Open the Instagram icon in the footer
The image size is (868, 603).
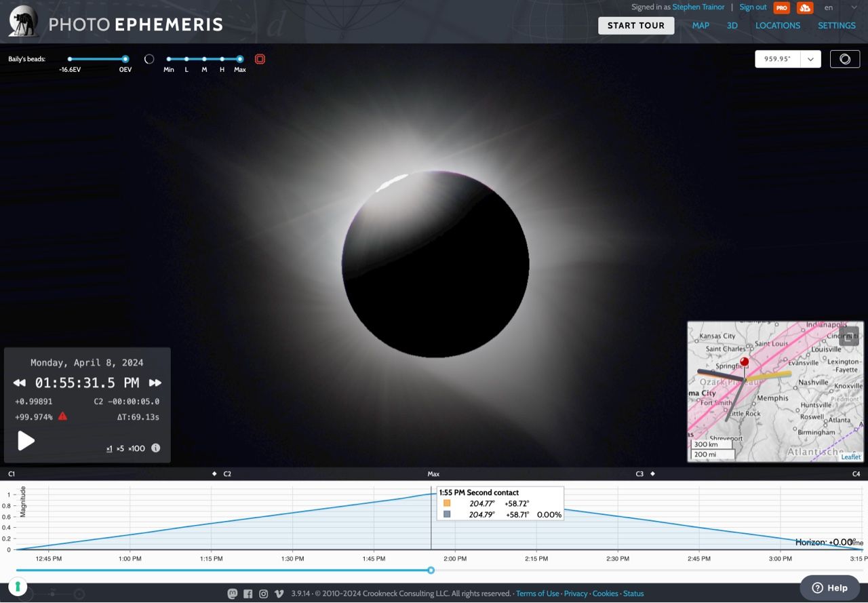[263, 593]
